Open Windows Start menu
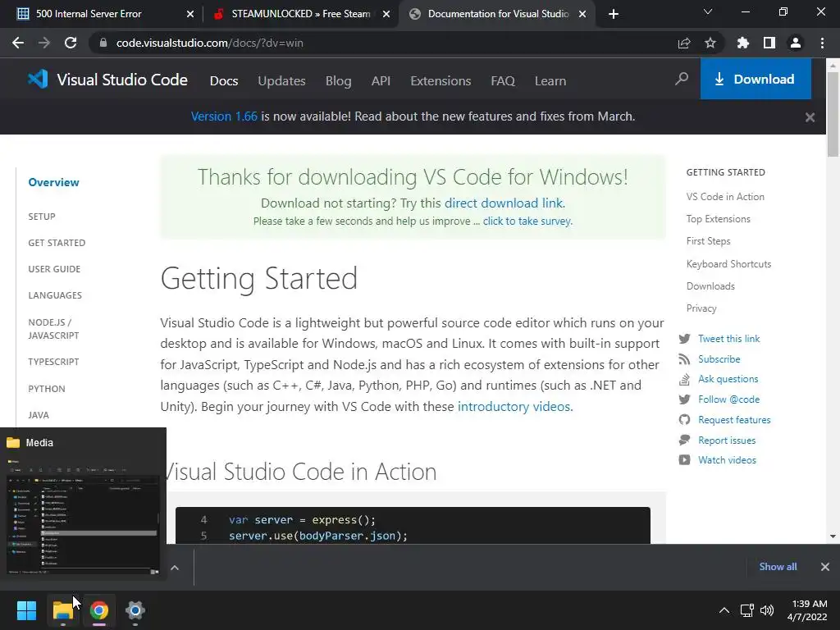The width and height of the screenshot is (840, 630). tap(26, 610)
